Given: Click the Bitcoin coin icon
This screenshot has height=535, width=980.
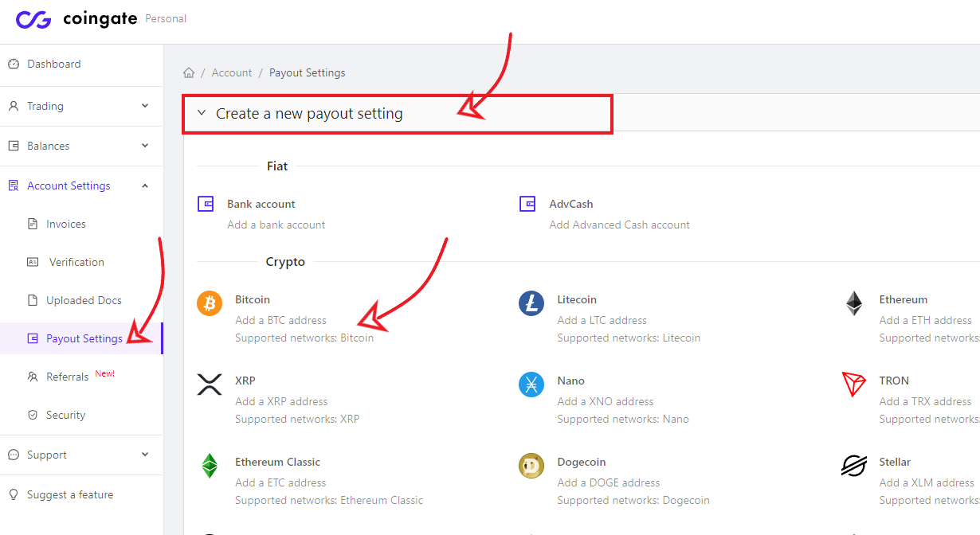Looking at the screenshot, I should 210,303.
